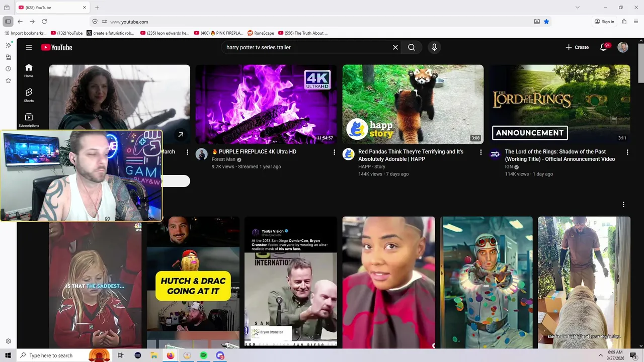
Task: Open Firefox sidebar bookmarks star icon
Action: click(x=8, y=80)
